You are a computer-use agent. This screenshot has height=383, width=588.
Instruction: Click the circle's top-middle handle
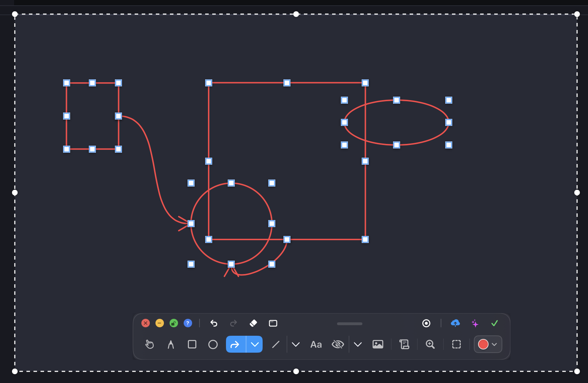[x=231, y=183]
